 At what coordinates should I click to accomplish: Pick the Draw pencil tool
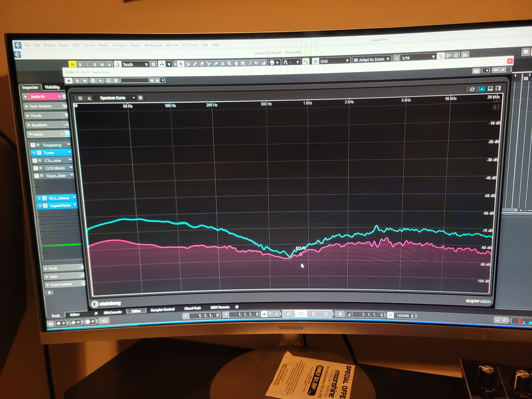click(x=195, y=64)
